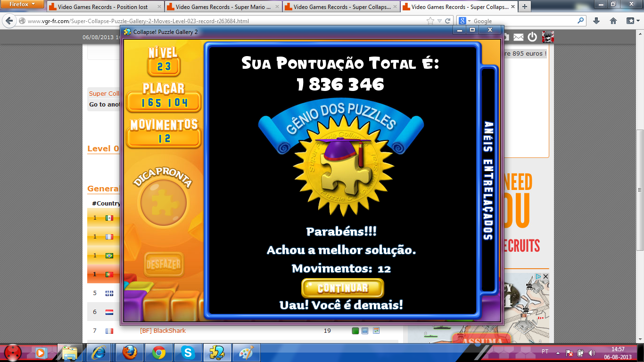
Task: Expand the Google search engine selector
Action: (465, 21)
